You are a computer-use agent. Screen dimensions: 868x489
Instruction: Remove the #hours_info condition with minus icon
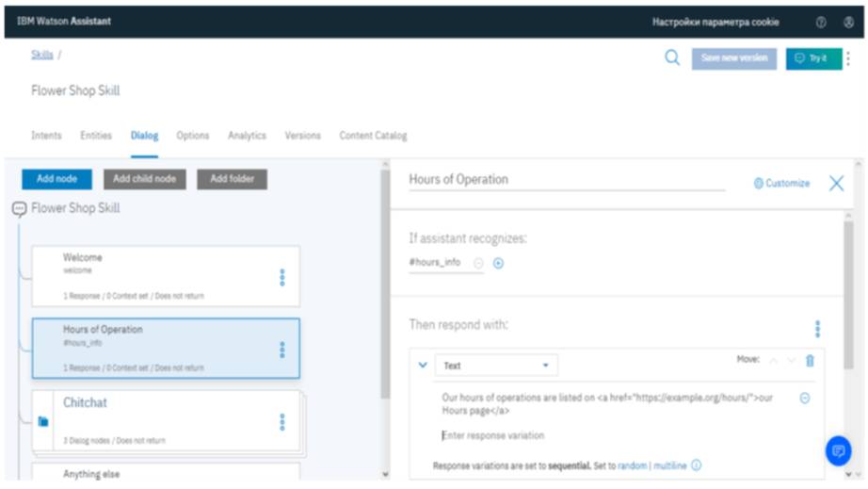pos(479,264)
